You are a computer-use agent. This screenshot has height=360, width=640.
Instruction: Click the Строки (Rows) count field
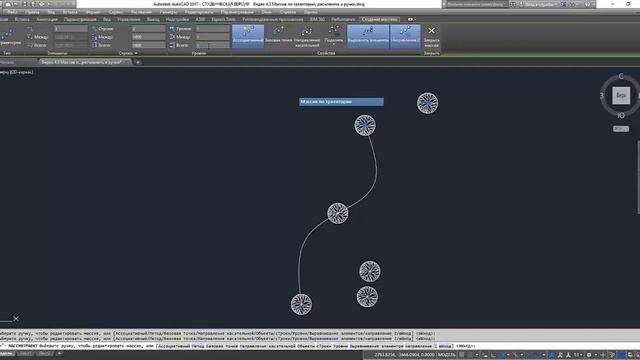point(149,29)
